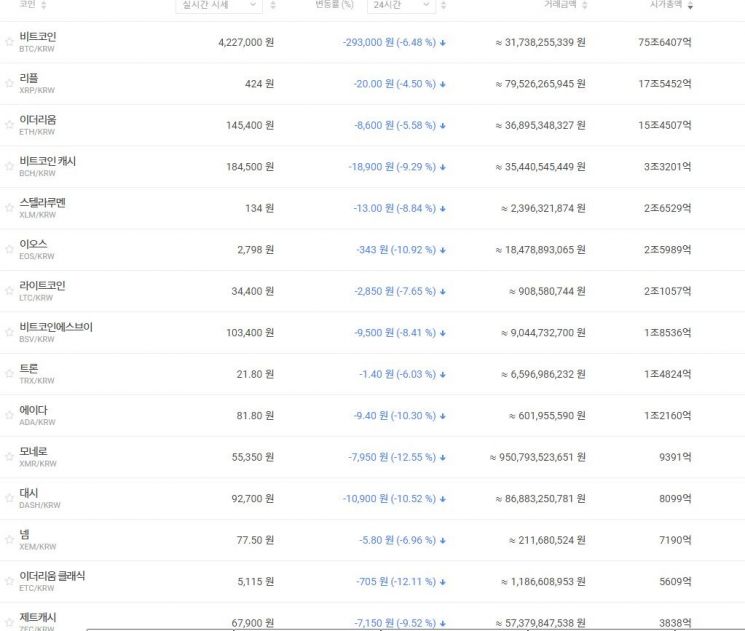Select 넴 coin name
Viewport: 745px width, 631px height.
pyautogui.click(x=24, y=534)
